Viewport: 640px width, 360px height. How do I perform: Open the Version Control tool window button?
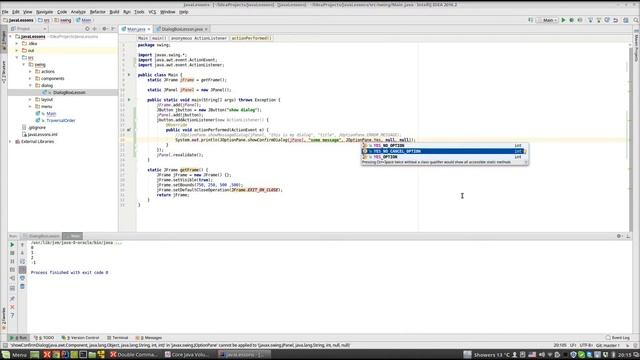80,338
